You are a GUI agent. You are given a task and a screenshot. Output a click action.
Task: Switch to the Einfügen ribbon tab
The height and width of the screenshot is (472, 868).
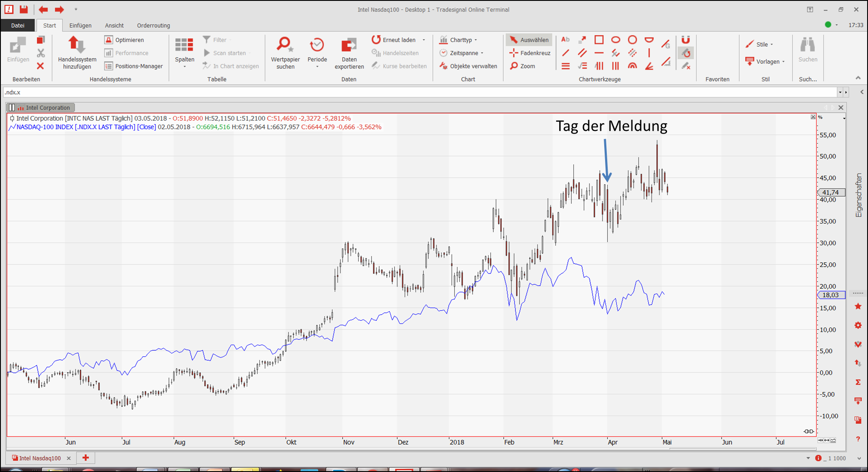(80, 26)
